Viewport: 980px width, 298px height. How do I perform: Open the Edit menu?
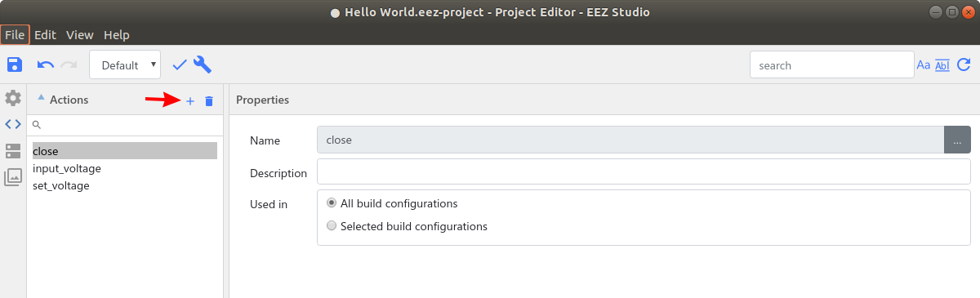pos(45,35)
